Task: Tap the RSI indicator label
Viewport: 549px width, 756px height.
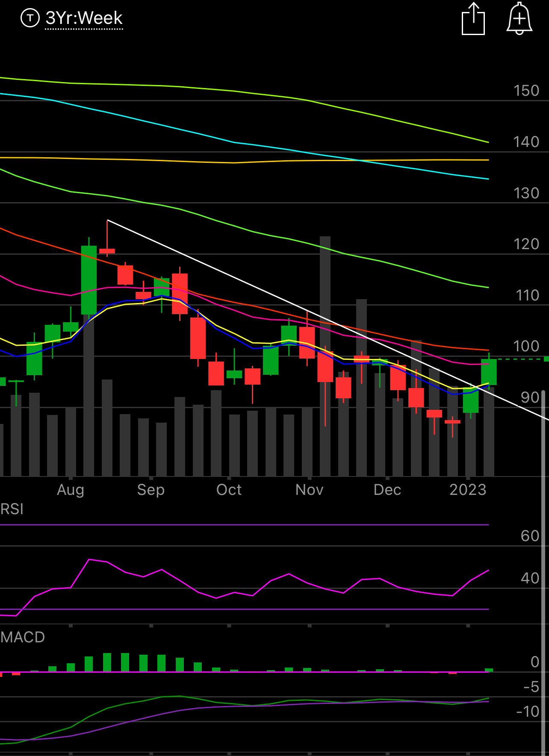Action: tap(12, 509)
